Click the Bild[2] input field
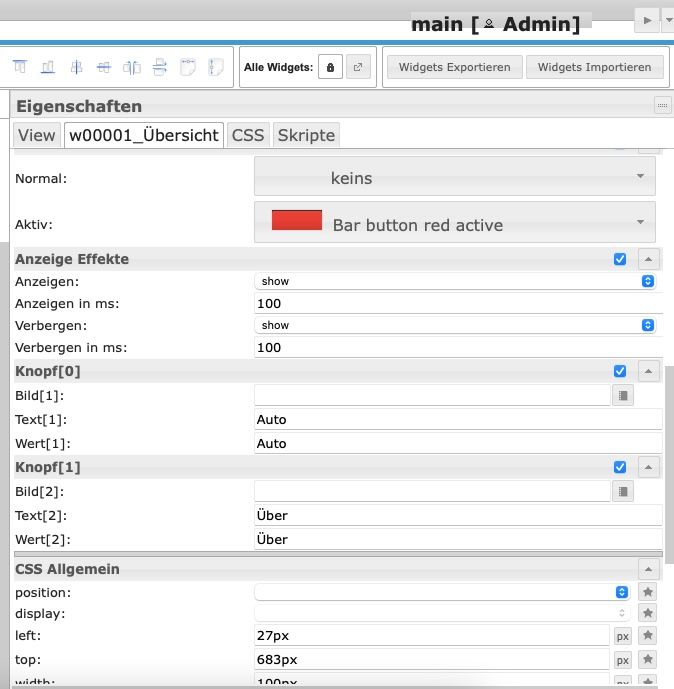Image resolution: width=674 pixels, height=689 pixels. pyautogui.click(x=432, y=491)
